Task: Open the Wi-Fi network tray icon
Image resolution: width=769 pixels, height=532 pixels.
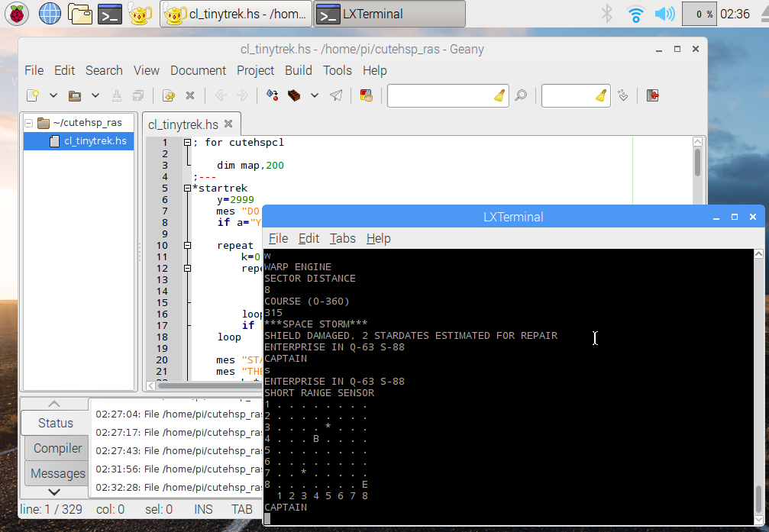Action: (x=635, y=14)
